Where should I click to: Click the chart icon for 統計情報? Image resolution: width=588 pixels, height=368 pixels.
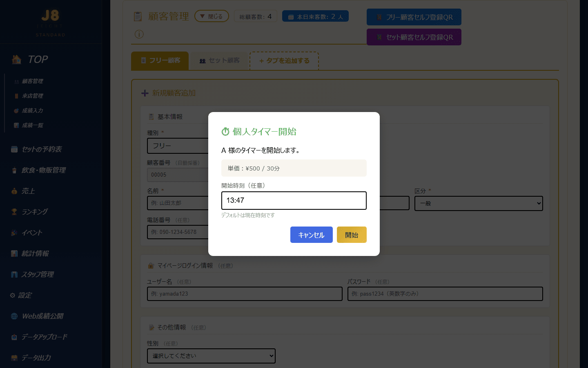tap(14, 254)
